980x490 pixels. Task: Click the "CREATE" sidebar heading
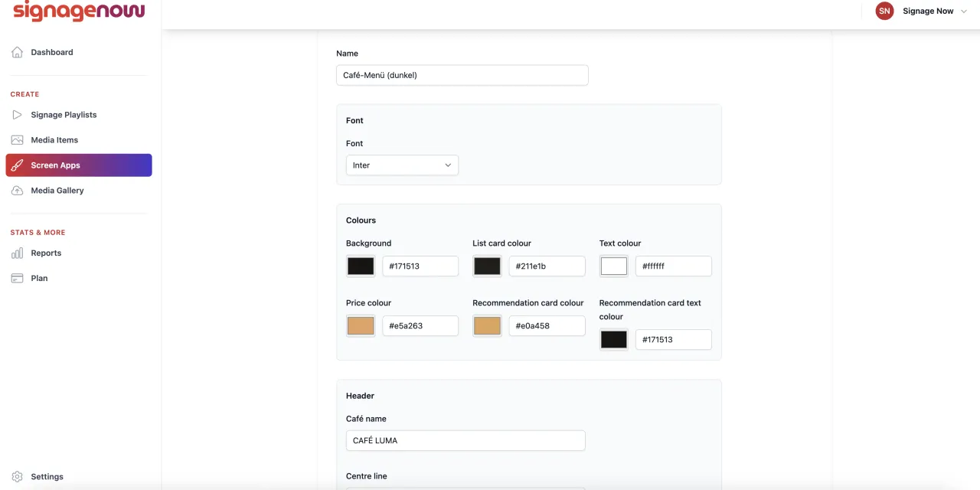[24, 94]
